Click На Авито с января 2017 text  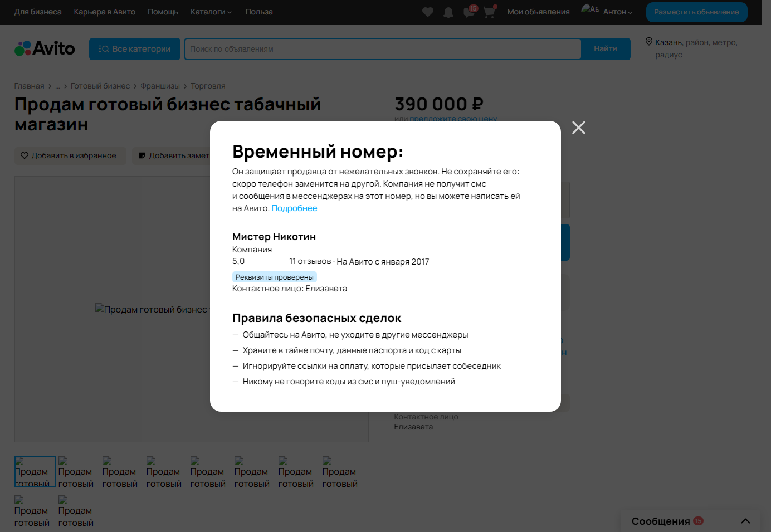pyautogui.click(x=383, y=262)
